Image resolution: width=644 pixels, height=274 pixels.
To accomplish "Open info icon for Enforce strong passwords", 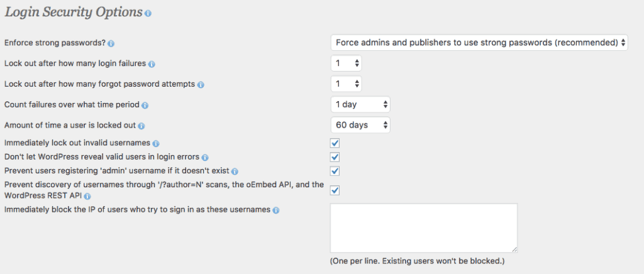I will coord(111,43).
